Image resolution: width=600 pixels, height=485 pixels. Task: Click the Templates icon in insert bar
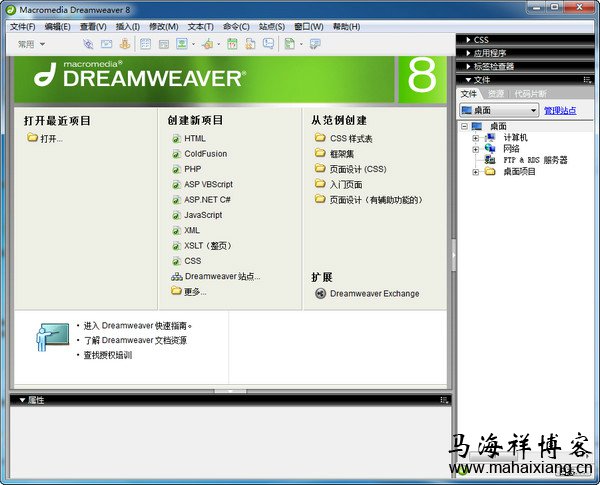(290, 44)
